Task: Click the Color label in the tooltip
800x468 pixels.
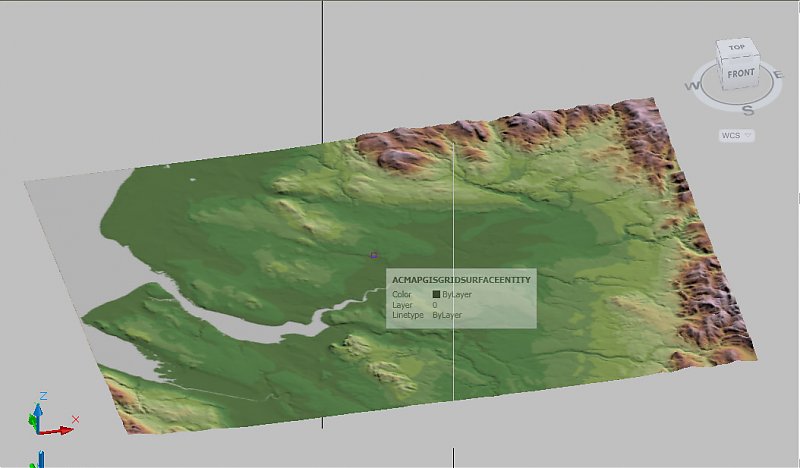Action: 401,294
